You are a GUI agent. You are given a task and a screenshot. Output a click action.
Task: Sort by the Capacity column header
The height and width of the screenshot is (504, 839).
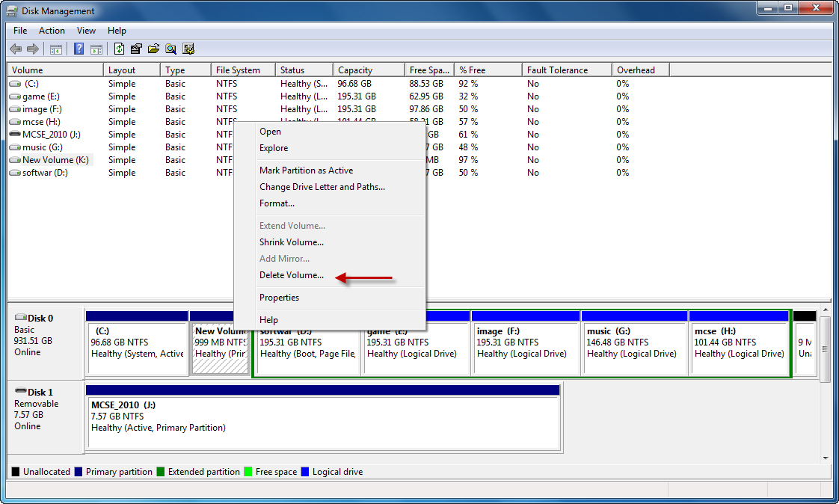point(355,70)
